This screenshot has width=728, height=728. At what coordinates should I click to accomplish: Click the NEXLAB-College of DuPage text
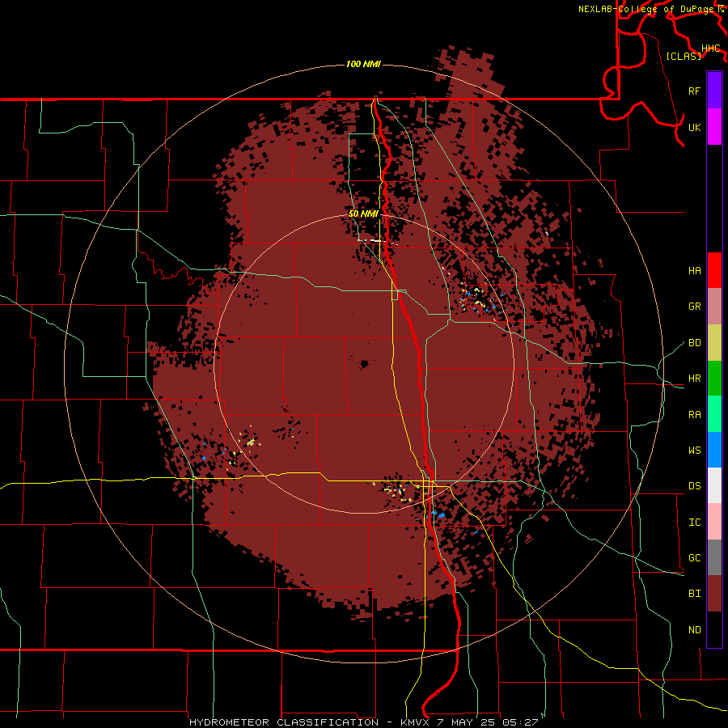pos(645,9)
